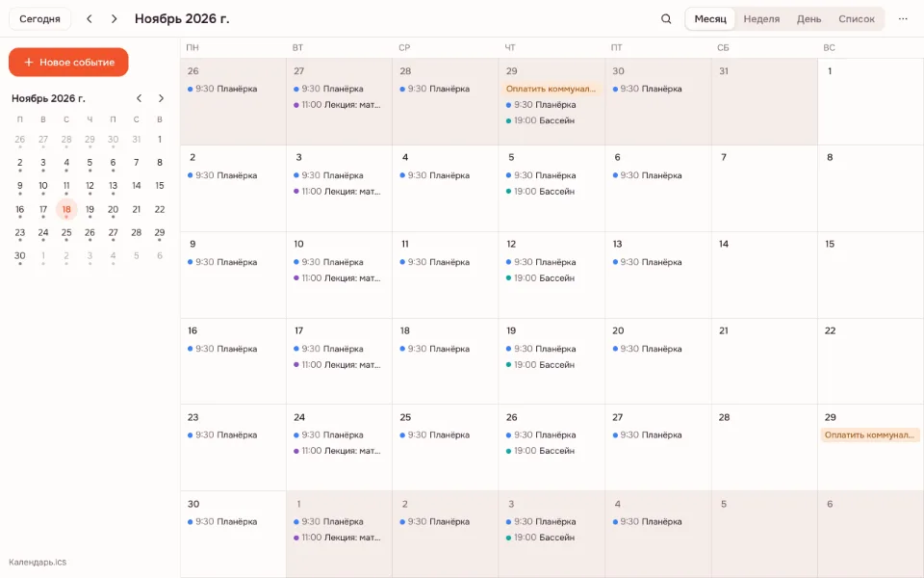The height and width of the screenshot is (578, 924).
Task: Click the search magnifier icon
Action: [x=666, y=19]
